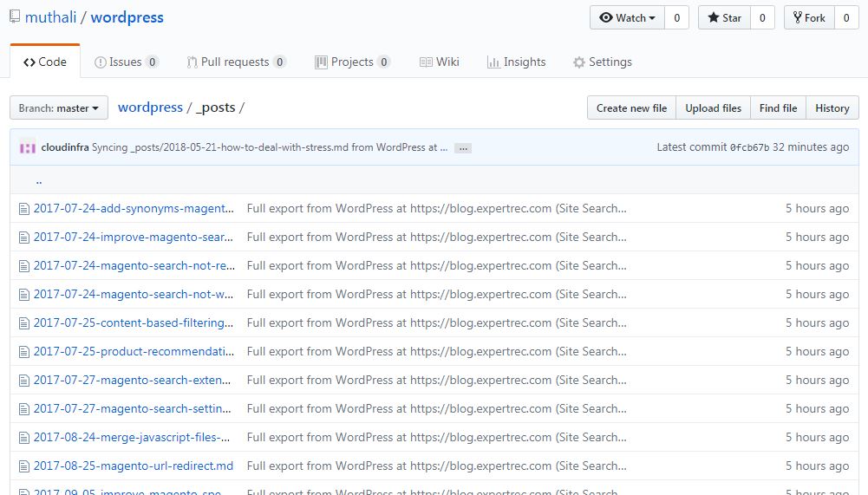Open the Branch: master dropdown
The width and height of the screenshot is (868, 495).
click(x=59, y=108)
